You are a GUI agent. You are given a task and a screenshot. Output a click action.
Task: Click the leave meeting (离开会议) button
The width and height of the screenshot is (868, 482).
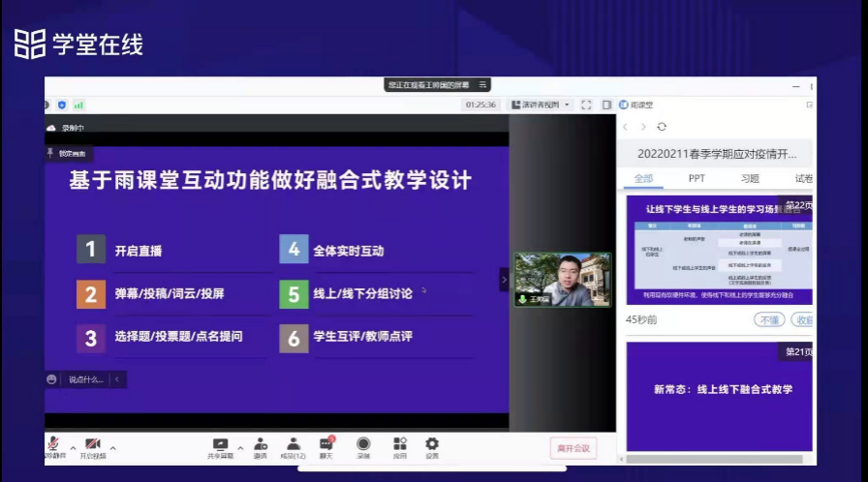coord(573,447)
